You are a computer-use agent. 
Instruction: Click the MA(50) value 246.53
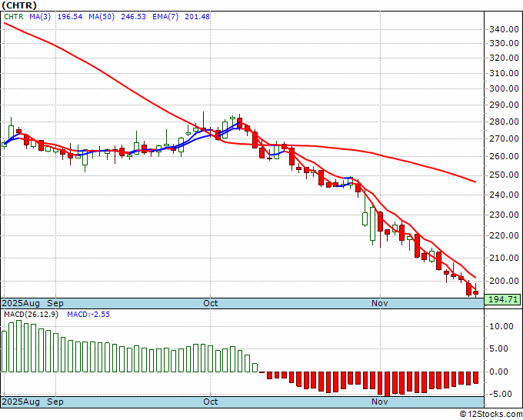point(133,17)
